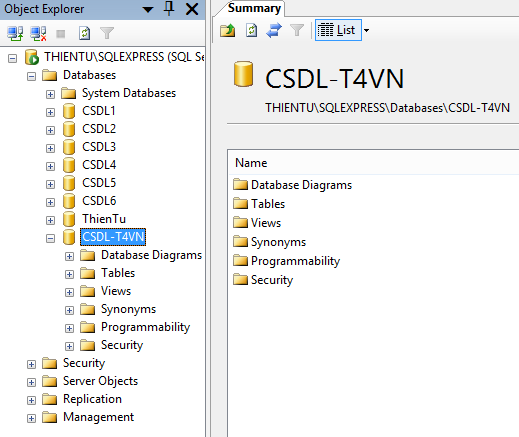
Task: Click CSDL4 database cylinder icon
Action: pos(69,165)
